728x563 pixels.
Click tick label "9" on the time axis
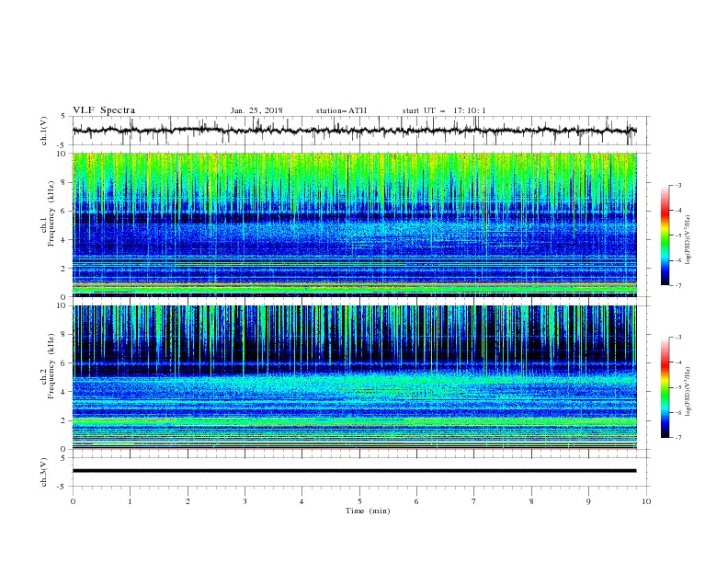click(x=588, y=501)
